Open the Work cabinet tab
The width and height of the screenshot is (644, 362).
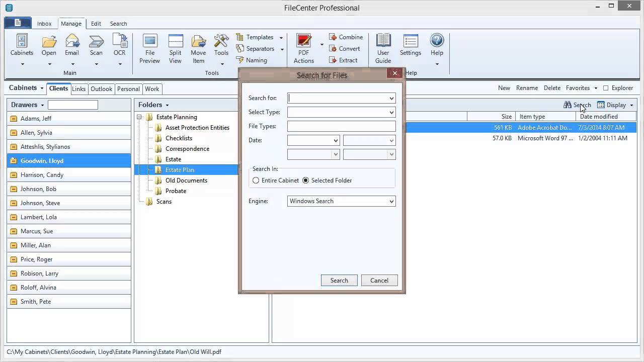click(152, 89)
